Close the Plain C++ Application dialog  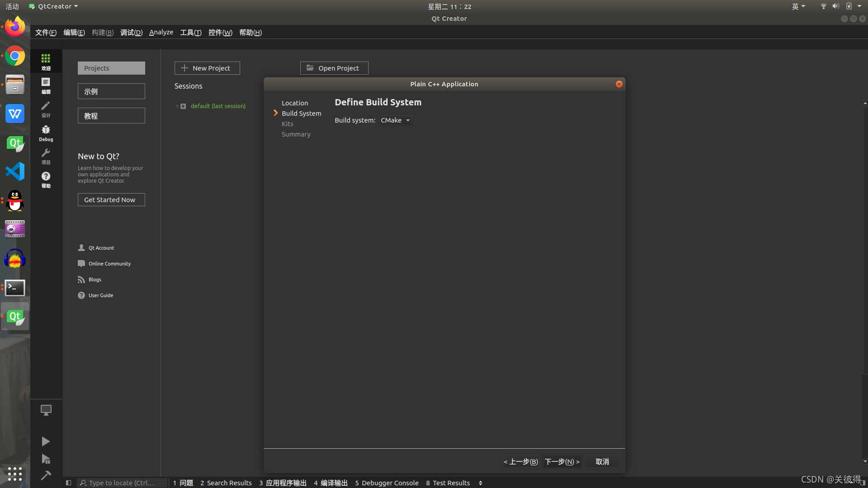[619, 84]
